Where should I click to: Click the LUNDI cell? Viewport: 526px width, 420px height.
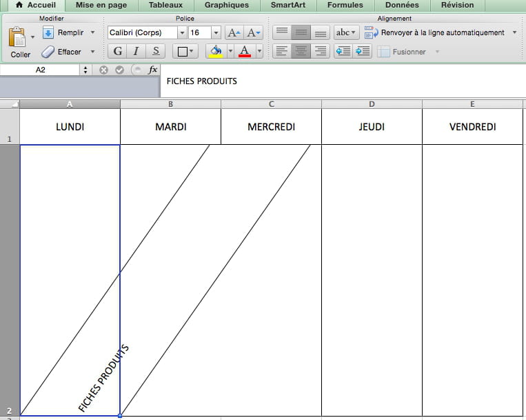point(70,126)
